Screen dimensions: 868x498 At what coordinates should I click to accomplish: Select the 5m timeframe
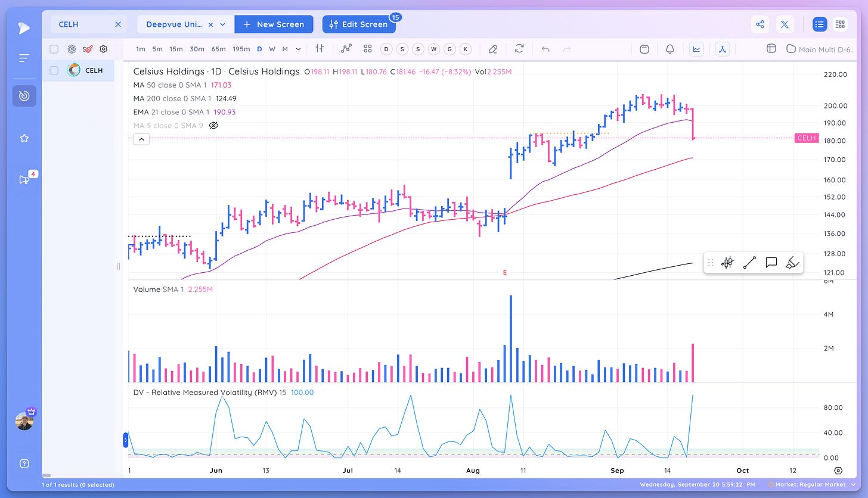click(x=157, y=49)
